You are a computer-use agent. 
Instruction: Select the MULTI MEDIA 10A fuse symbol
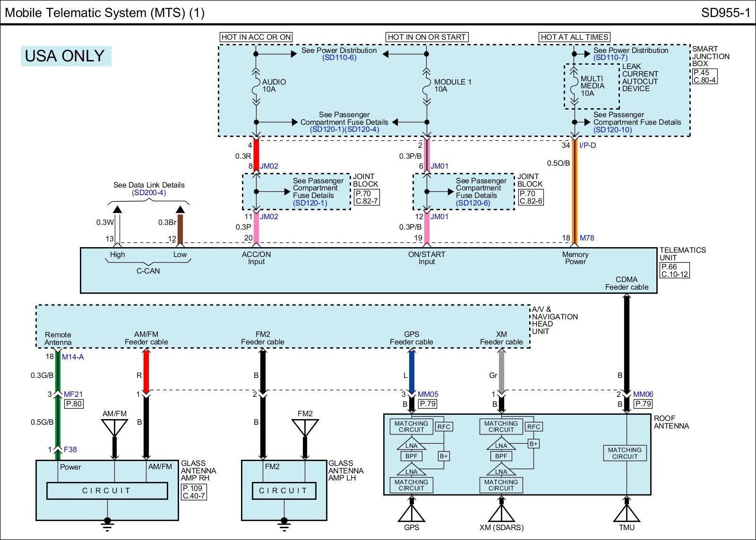pyautogui.click(x=574, y=86)
